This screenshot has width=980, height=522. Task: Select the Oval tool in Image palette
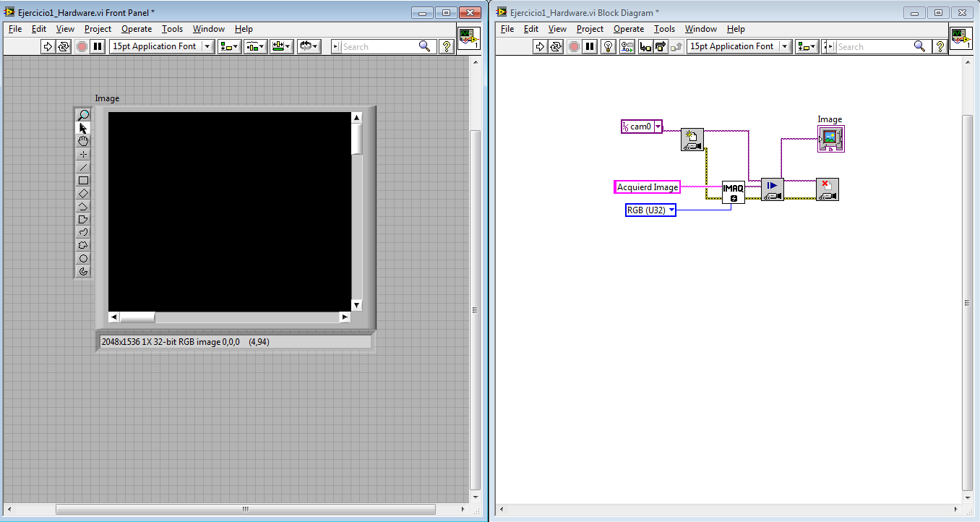point(83,258)
